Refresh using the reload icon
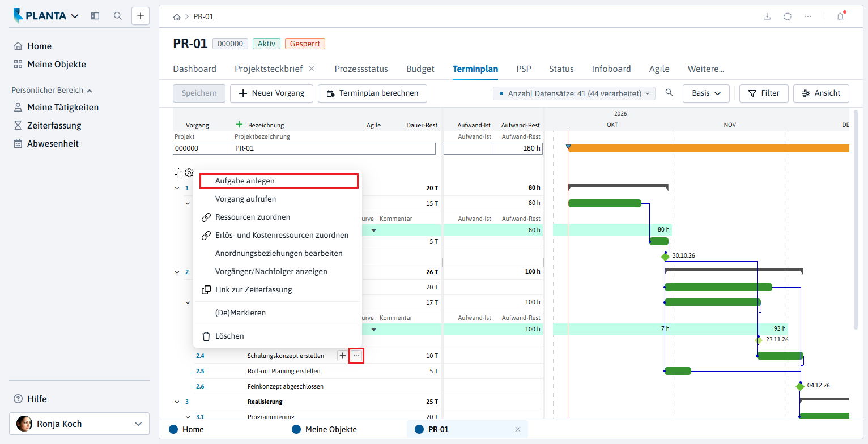This screenshot has height=444, width=868. click(788, 16)
